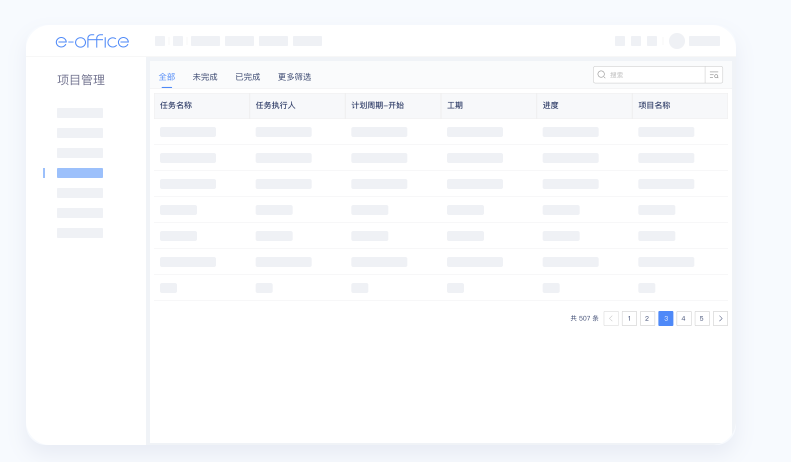The width and height of the screenshot is (791, 462).
Task: Go to the next page arrow
Action: [720, 318]
